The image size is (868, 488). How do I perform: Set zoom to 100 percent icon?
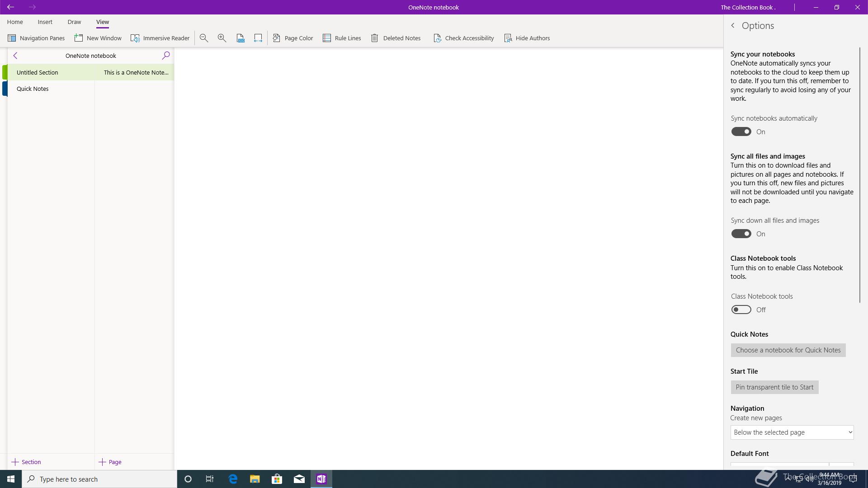[x=241, y=38]
